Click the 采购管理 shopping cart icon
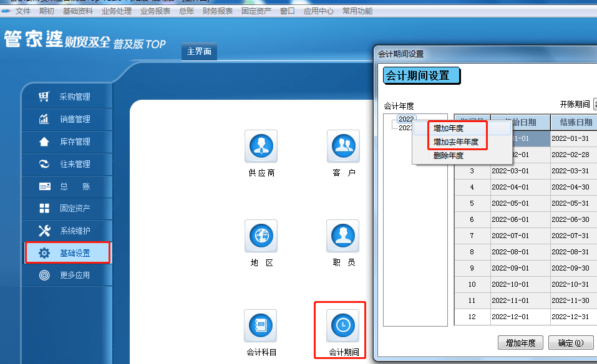The image size is (597, 364). point(44,97)
